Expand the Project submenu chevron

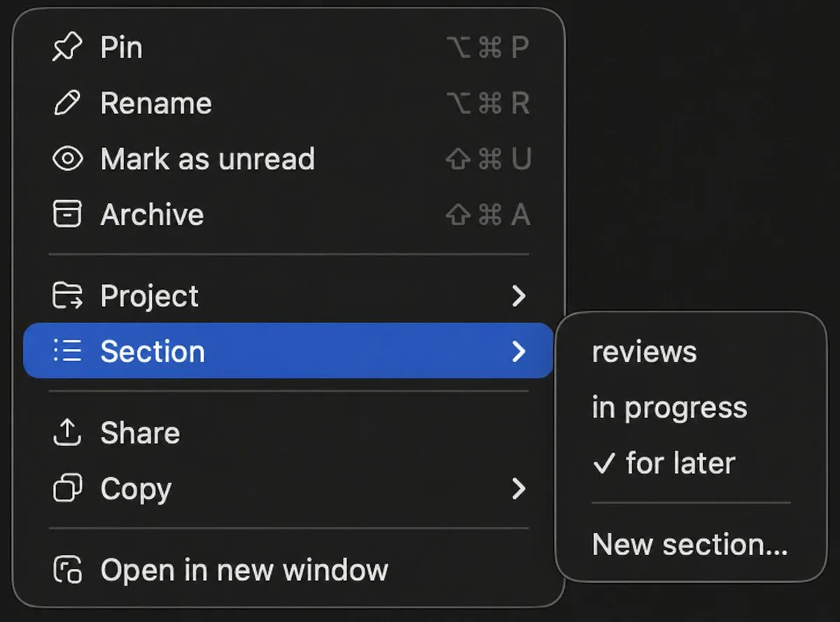(x=518, y=296)
